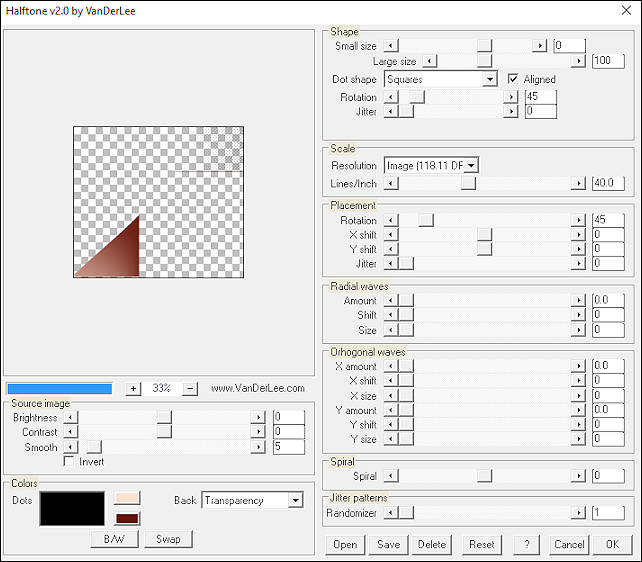Click the Small size value field
The image size is (642, 562).
569,45
